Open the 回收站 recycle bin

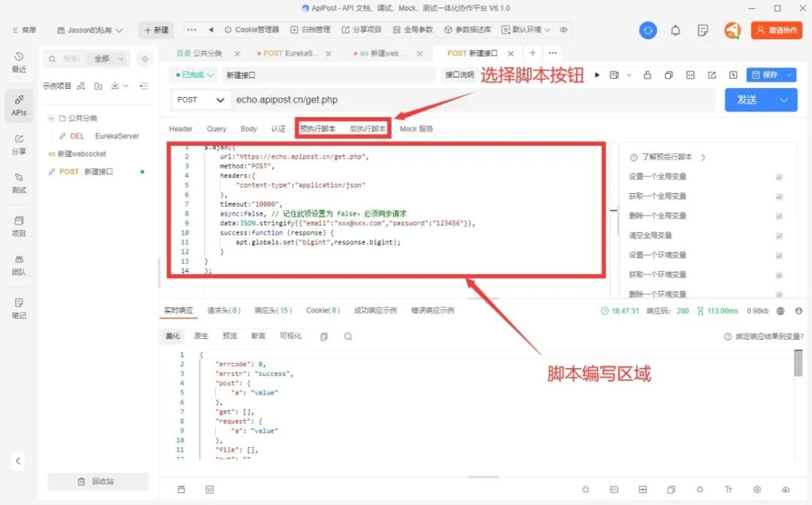pyautogui.click(x=98, y=482)
